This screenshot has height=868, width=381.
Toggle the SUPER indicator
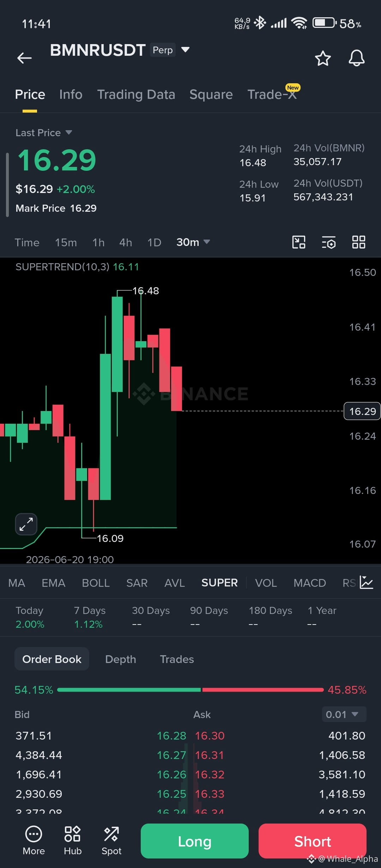coord(219,583)
